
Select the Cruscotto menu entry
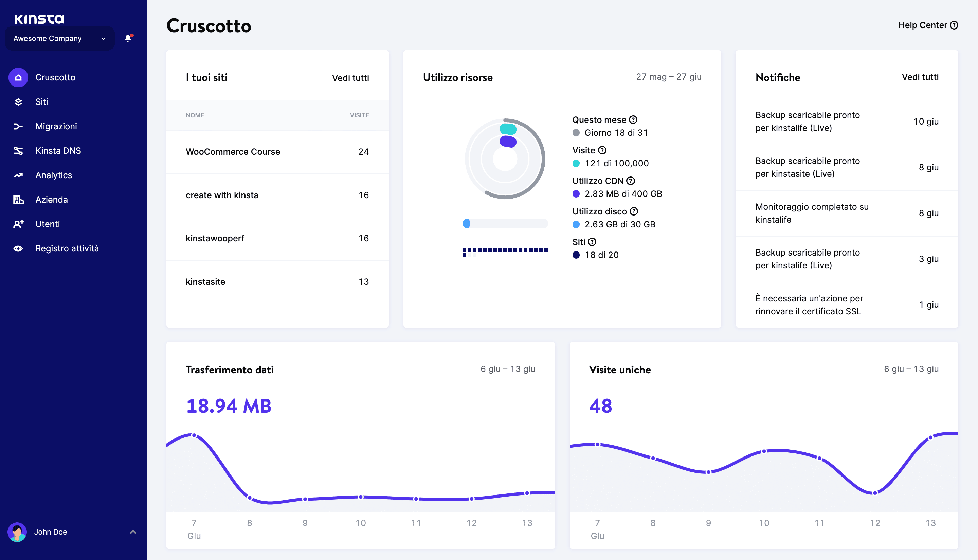pyautogui.click(x=55, y=77)
